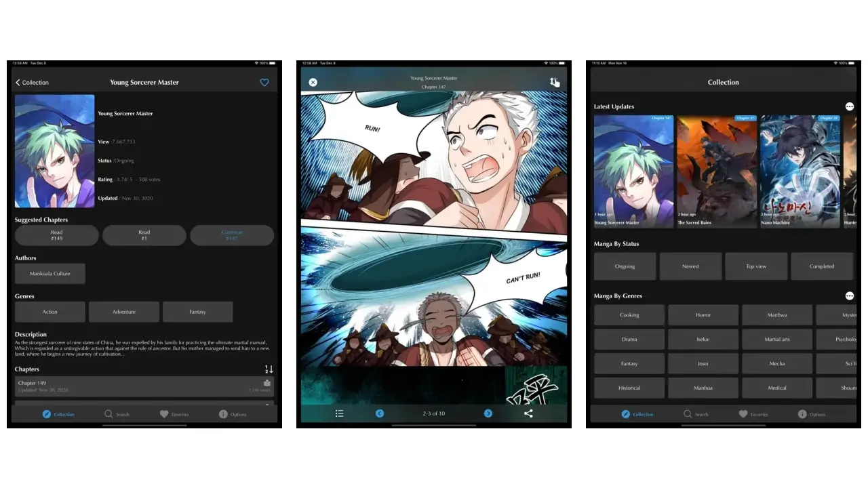Open Young Sorcerer Master card in Latest Updates
This screenshot has width=868, height=488.
click(x=634, y=171)
